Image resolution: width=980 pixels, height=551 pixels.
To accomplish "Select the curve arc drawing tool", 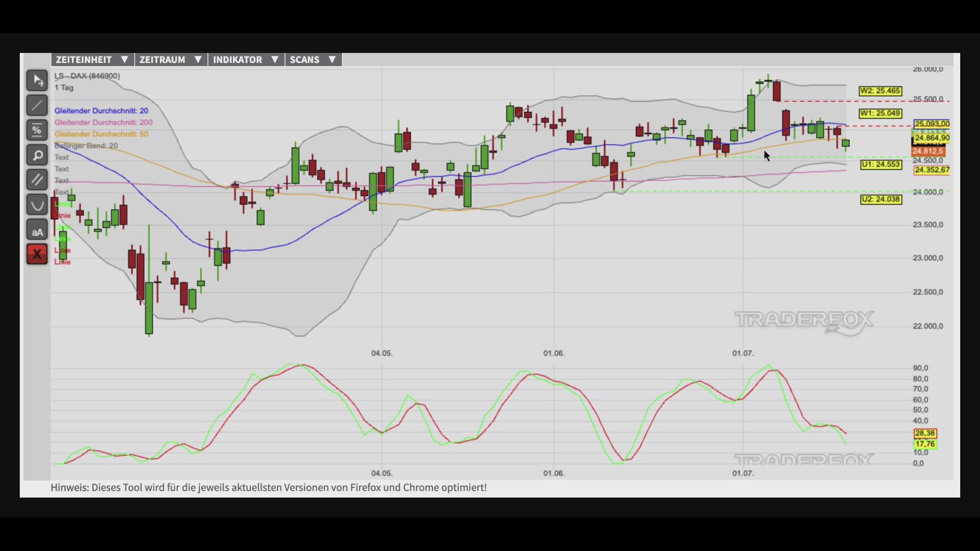I will click(x=37, y=205).
